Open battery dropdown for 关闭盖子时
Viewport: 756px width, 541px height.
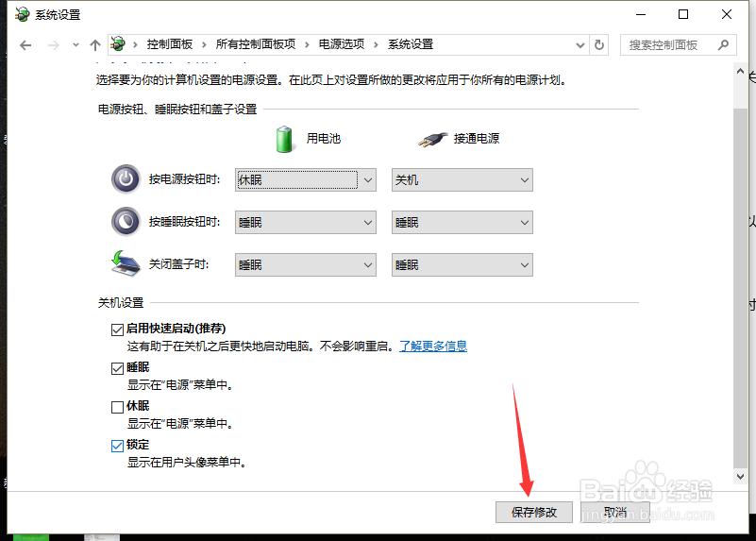306,264
